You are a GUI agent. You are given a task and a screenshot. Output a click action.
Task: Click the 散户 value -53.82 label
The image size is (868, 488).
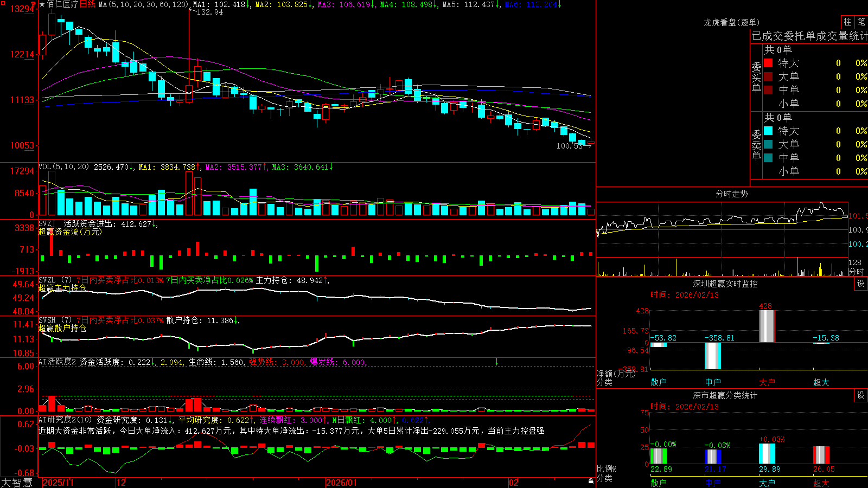point(663,338)
